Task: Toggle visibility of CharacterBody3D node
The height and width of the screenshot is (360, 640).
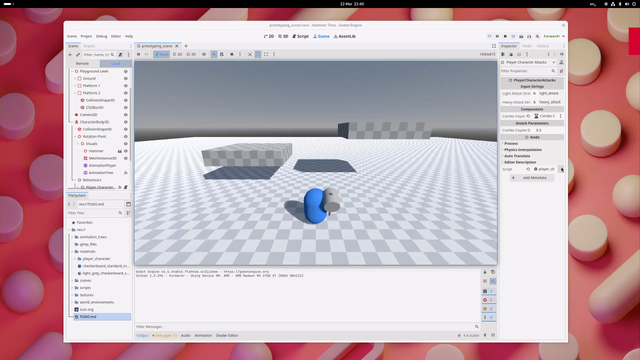Action: click(x=126, y=122)
